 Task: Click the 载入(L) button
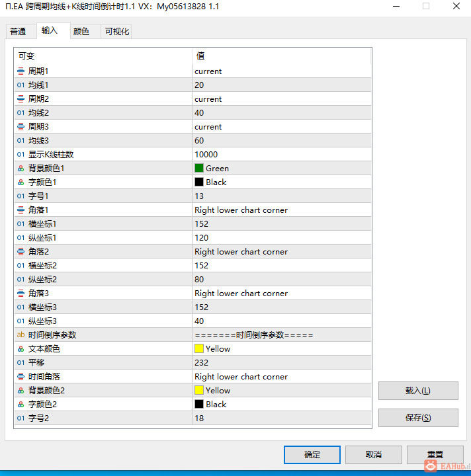pyautogui.click(x=418, y=391)
